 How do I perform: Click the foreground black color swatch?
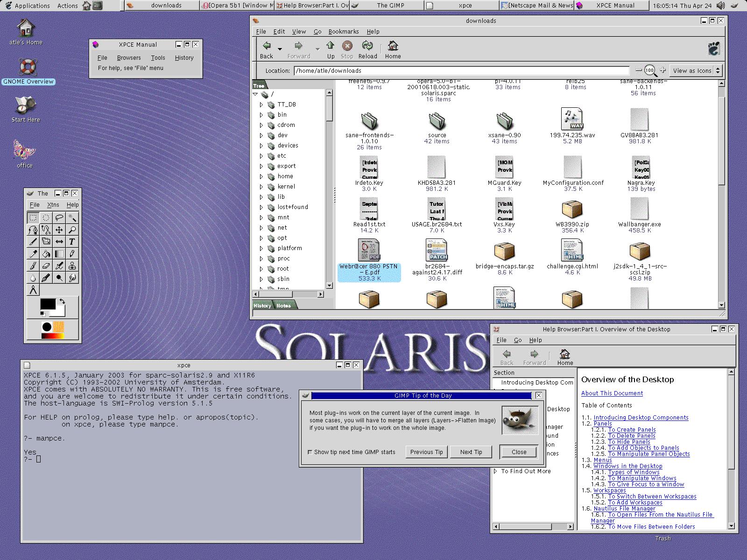click(x=47, y=304)
